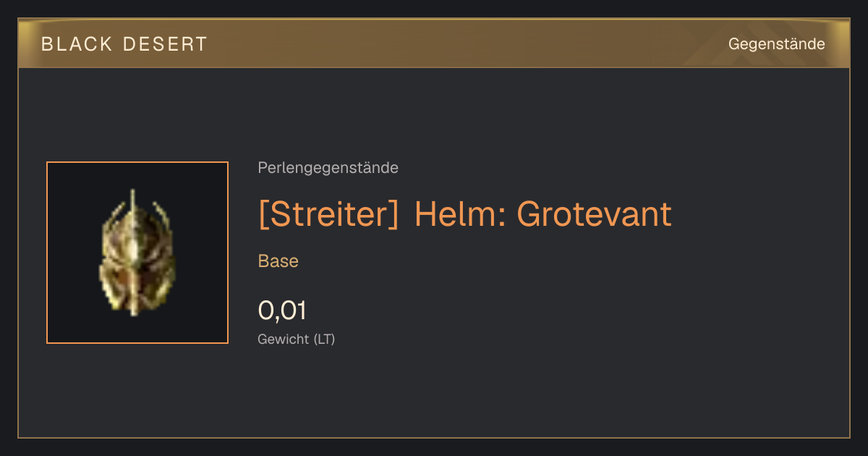Open the BLACK DESERT logo link
Screen dimensions: 868x456
(x=124, y=44)
